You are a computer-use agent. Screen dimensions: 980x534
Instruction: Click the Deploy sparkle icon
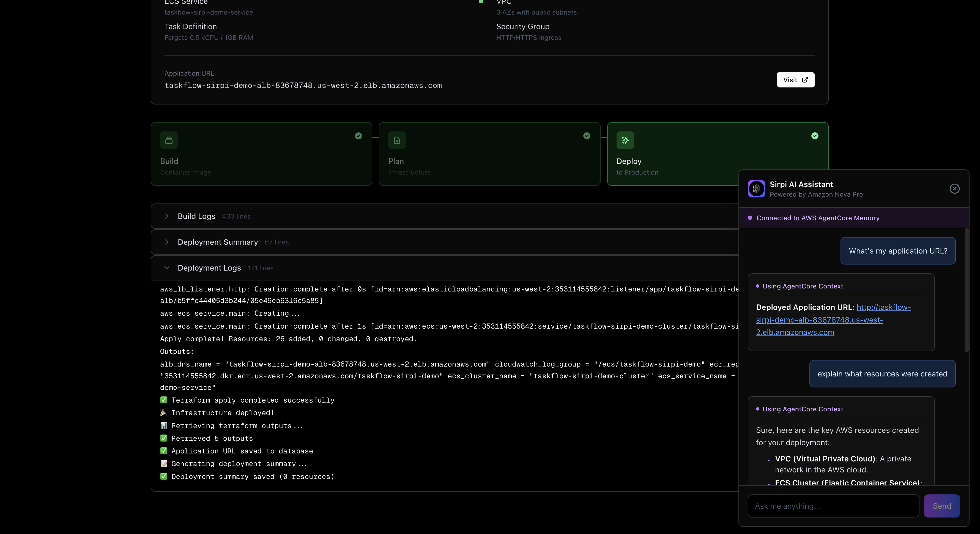click(625, 140)
